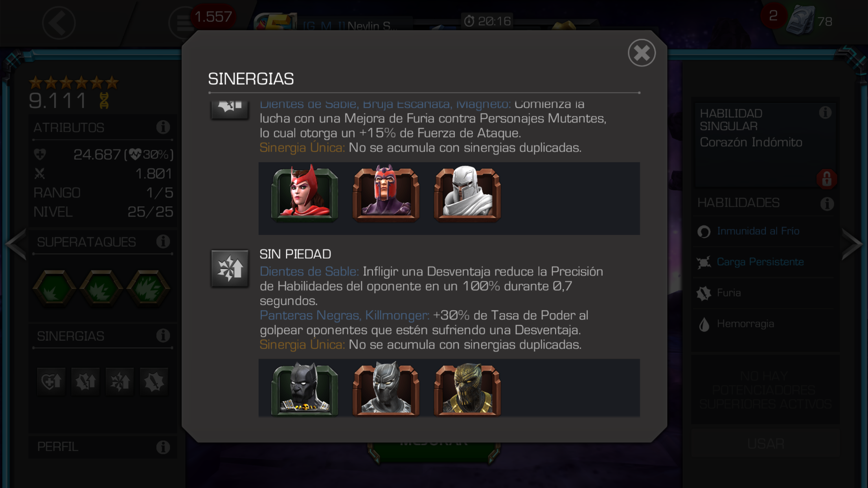Open info for Habilidades section
Viewport: 868px width, 488px height.
827,204
